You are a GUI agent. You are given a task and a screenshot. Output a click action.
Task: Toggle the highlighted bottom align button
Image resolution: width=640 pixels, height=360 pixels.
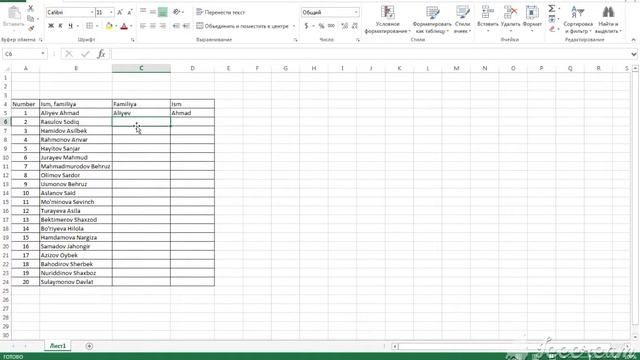point(162,12)
